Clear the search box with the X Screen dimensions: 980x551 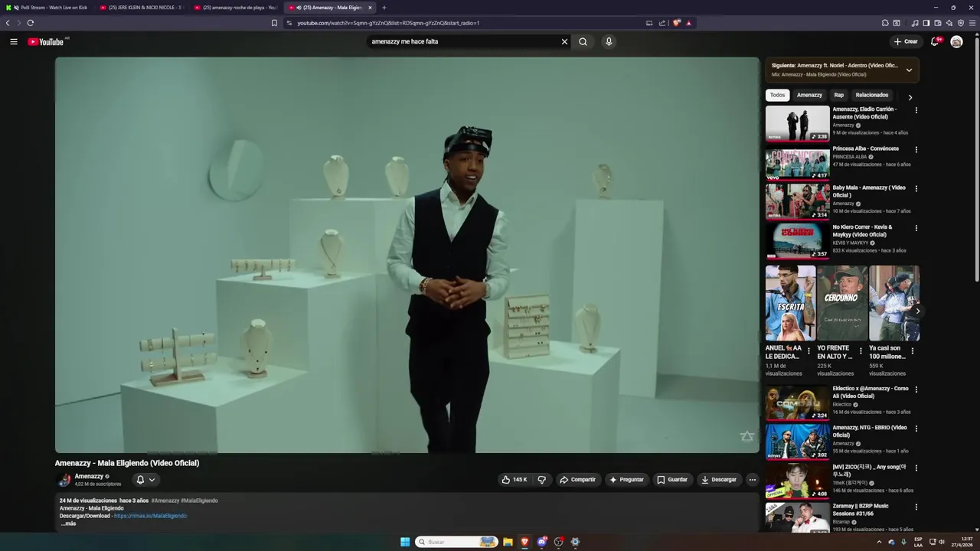pos(565,41)
